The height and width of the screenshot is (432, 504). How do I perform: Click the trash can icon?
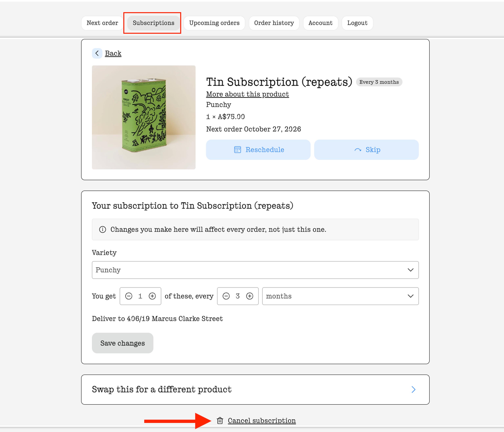(x=220, y=421)
